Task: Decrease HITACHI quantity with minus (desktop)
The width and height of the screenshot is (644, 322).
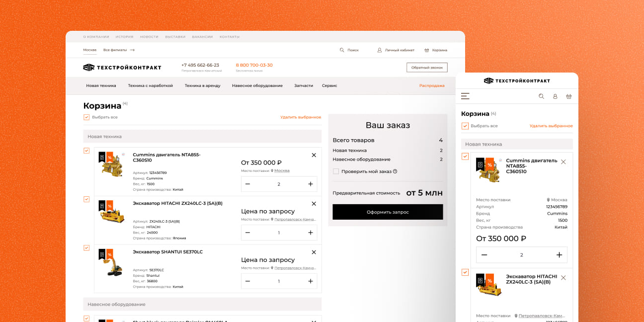Action: point(247,233)
